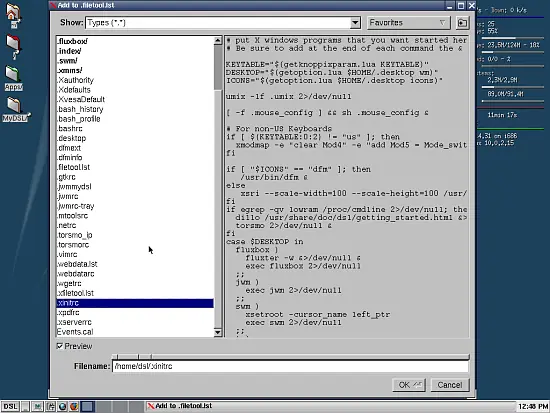Open the Favorites dropdown menu
Screen dimensions: 550x413
click(x=408, y=23)
